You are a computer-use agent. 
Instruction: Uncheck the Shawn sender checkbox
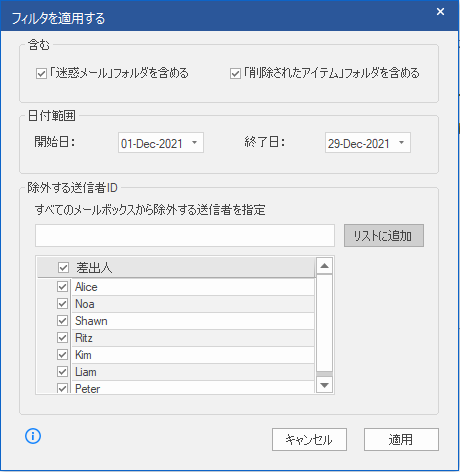(x=62, y=320)
